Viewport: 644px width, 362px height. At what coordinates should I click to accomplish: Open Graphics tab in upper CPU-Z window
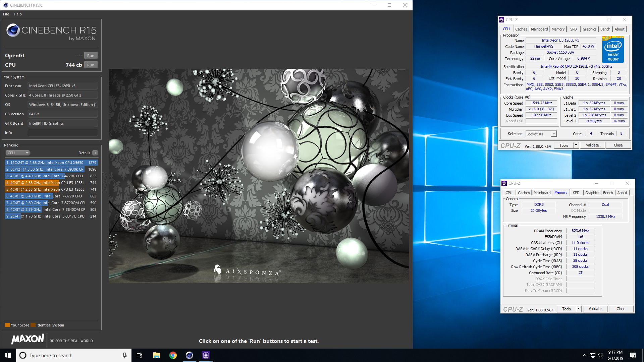tap(589, 29)
